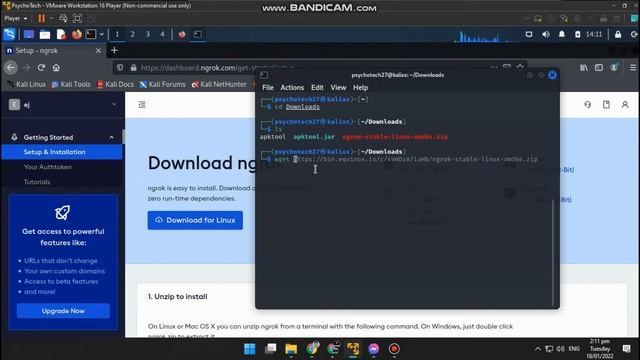640x360 pixels.
Task: Switch to workspace 2
Action: pyautogui.click(x=132, y=34)
